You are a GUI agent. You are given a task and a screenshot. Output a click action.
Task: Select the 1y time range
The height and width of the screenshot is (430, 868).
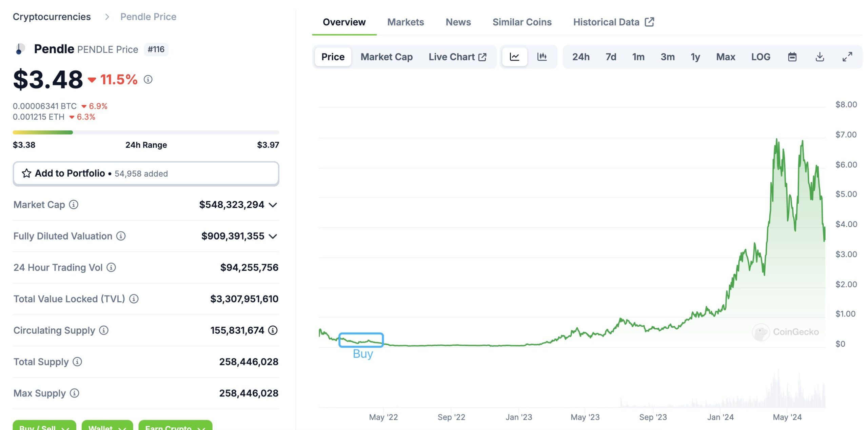695,57
